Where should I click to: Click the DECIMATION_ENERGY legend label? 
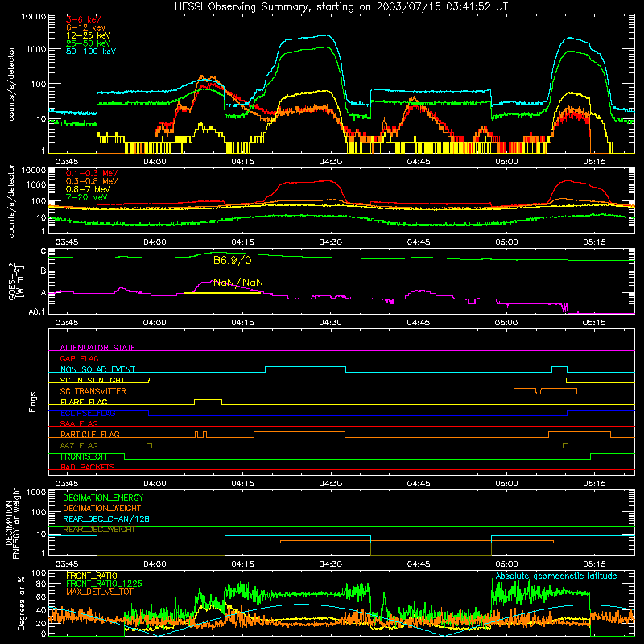103,497
